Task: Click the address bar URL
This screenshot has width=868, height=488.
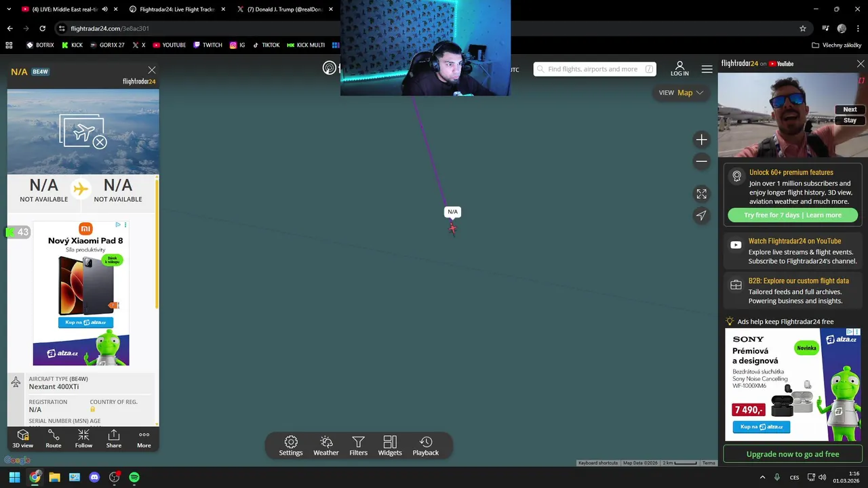Action: click(x=110, y=28)
